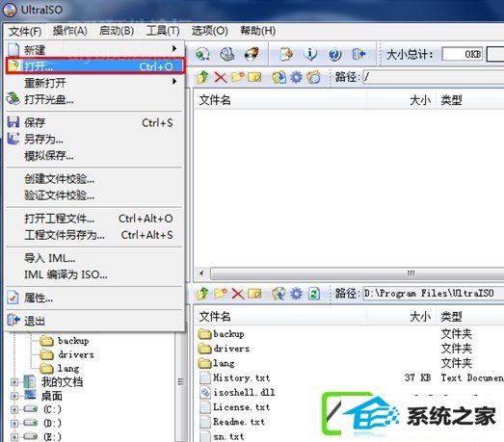Click the burn disc flame icon
The height and width of the screenshot is (442, 504).
[252, 54]
